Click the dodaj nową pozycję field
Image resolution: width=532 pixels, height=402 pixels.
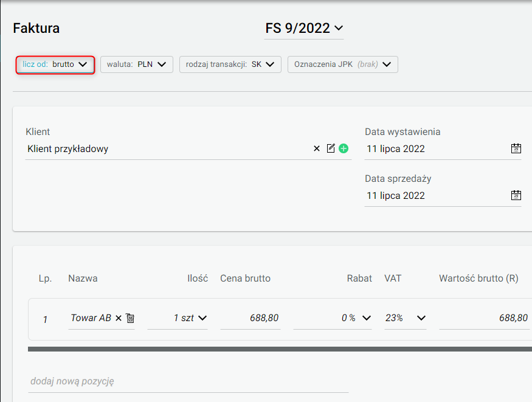pos(188,381)
